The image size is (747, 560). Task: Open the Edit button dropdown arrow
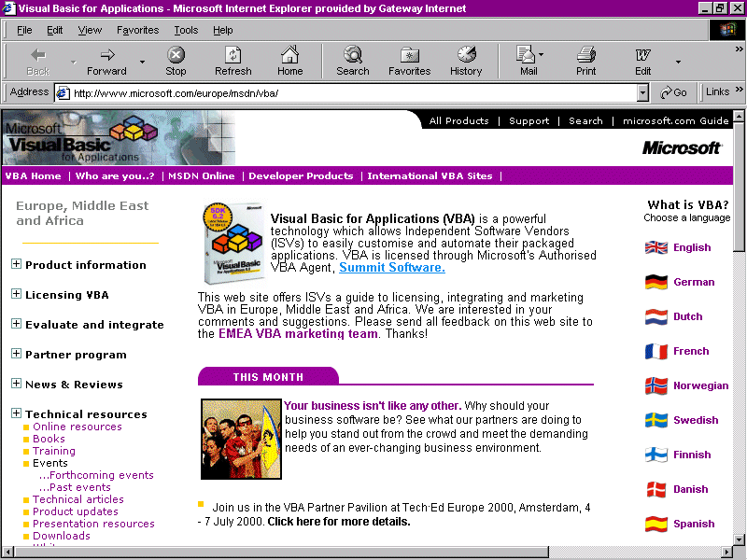pyautogui.click(x=678, y=62)
